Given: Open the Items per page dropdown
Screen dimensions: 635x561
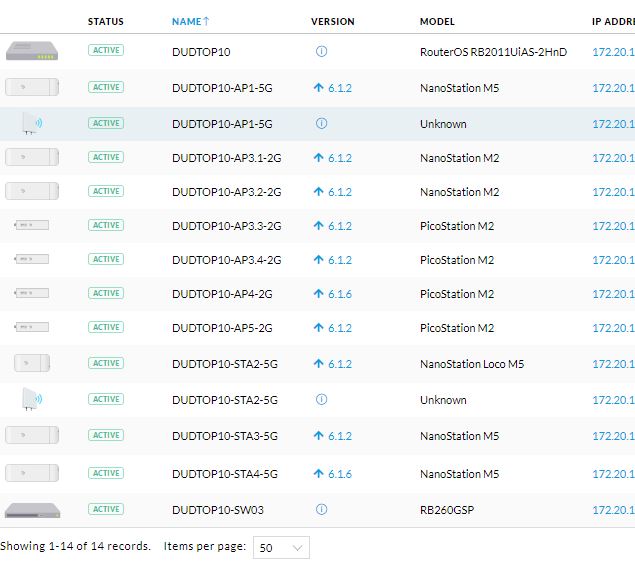Looking at the screenshot, I should pyautogui.click(x=281, y=548).
